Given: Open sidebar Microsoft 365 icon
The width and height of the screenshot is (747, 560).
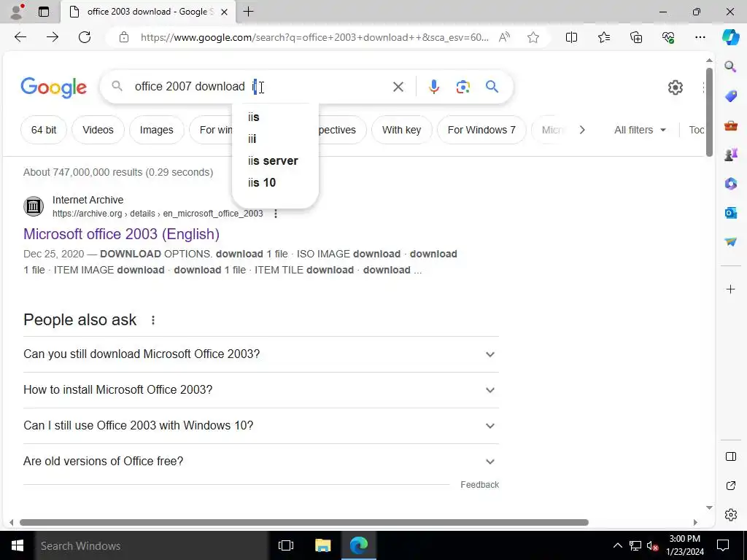Looking at the screenshot, I should click(x=730, y=184).
